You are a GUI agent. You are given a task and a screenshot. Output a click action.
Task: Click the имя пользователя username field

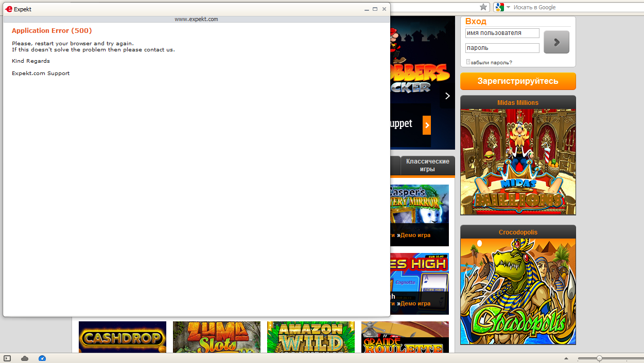click(502, 33)
